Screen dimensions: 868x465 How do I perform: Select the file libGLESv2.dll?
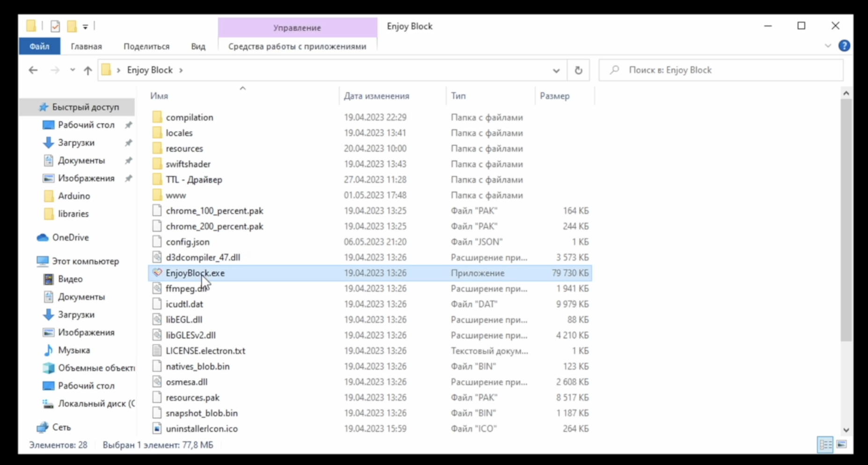[x=191, y=335]
